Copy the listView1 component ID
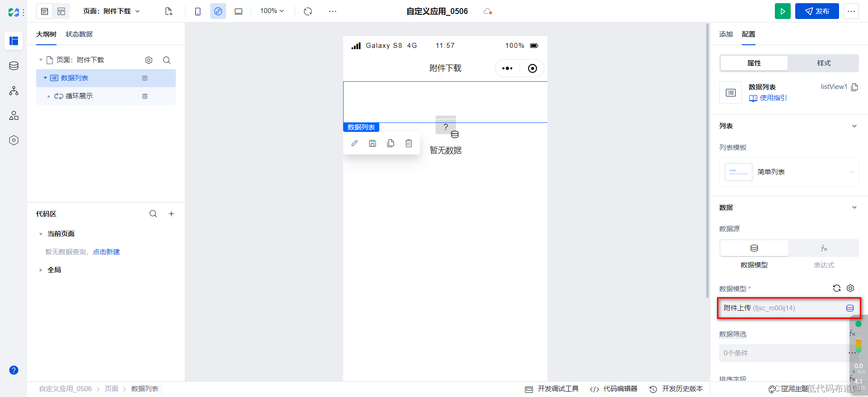Screen dimensions: 868x397 tap(854, 87)
